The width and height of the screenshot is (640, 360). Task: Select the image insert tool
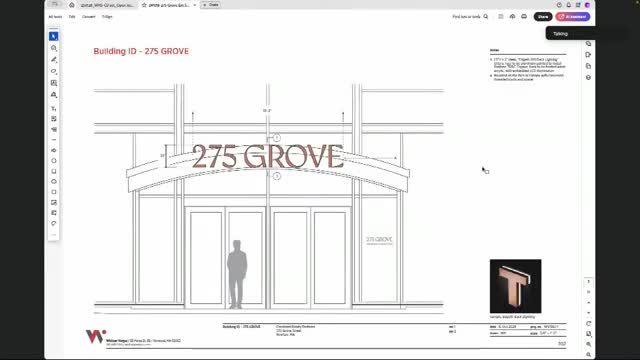[53, 202]
